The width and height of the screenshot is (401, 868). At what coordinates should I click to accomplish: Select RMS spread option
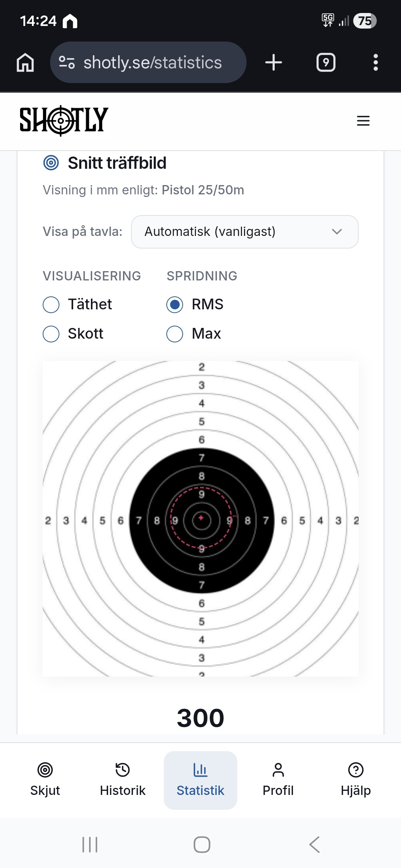[x=175, y=305]
